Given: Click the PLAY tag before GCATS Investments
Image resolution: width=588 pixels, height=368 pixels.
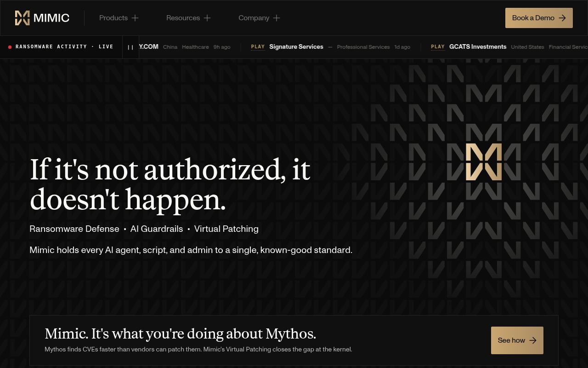Looking at the screenshot, I should pos(438,47).
